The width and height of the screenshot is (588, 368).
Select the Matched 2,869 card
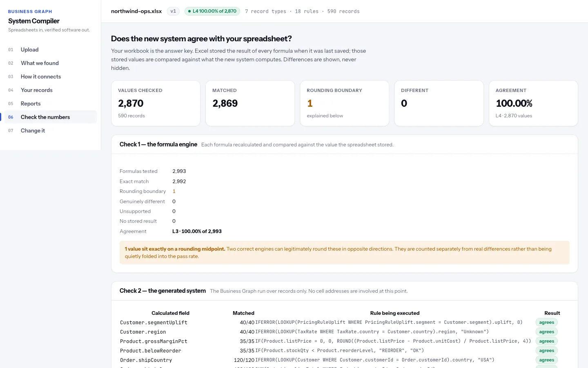(x=250, y=103)
